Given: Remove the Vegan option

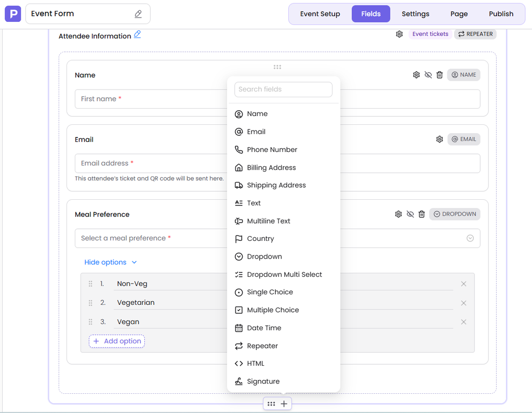Looking at the screenshot, I should click(x=463, y=321).
